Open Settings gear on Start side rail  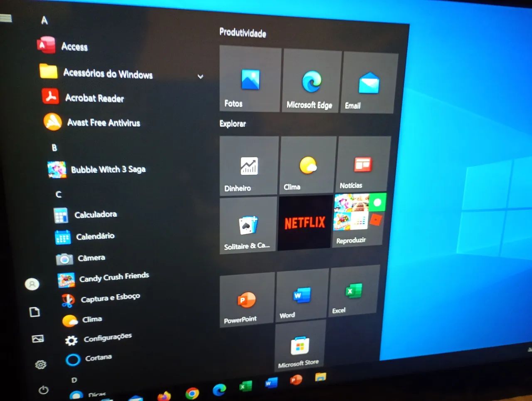[x=41, y=365]
